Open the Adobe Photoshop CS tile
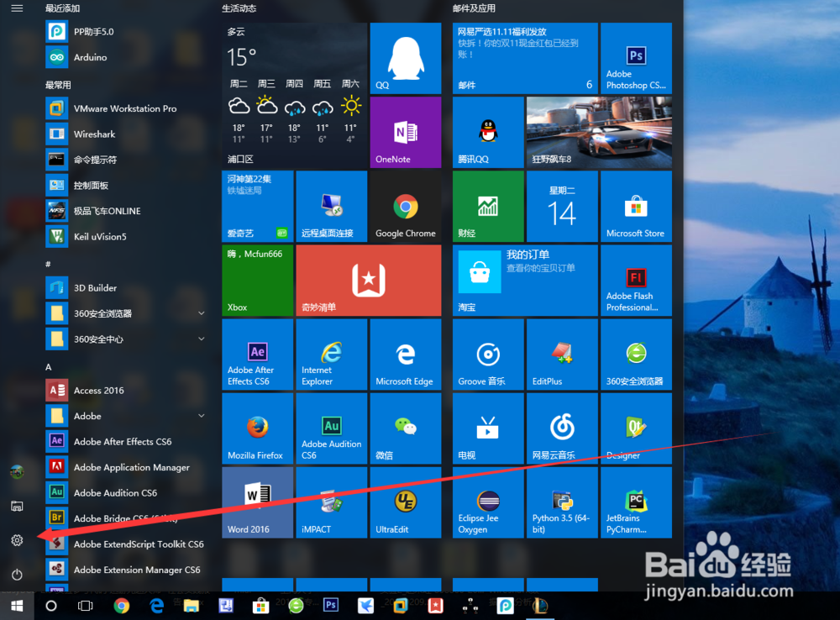Screen dimensions: 840x620 click(x=636, y=58)
